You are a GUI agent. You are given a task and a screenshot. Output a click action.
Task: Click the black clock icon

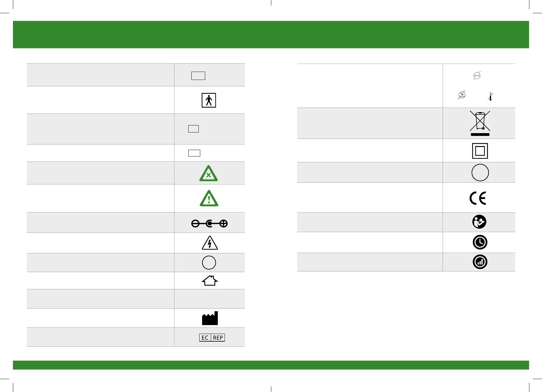coord(480,242)
